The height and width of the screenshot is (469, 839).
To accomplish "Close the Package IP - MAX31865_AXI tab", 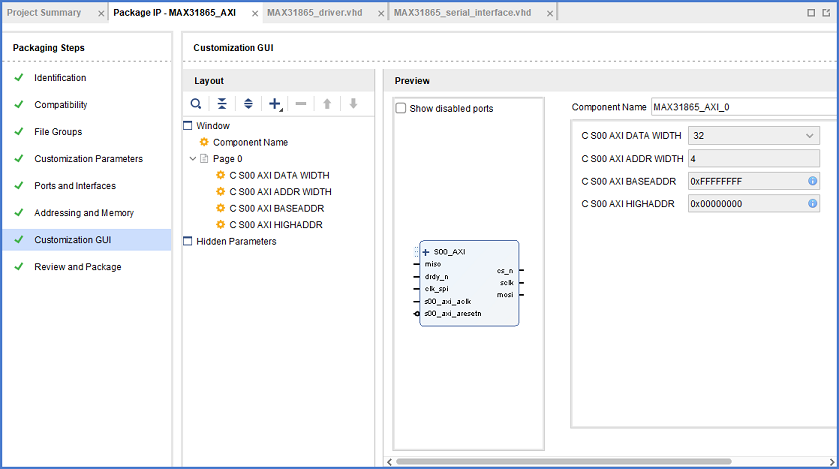I will tap(255, 13).
